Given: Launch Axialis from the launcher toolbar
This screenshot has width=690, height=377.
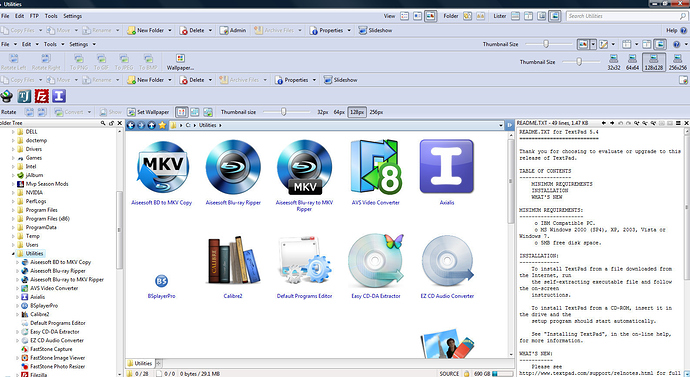Looking at the screenshot, I should [59, 96].
